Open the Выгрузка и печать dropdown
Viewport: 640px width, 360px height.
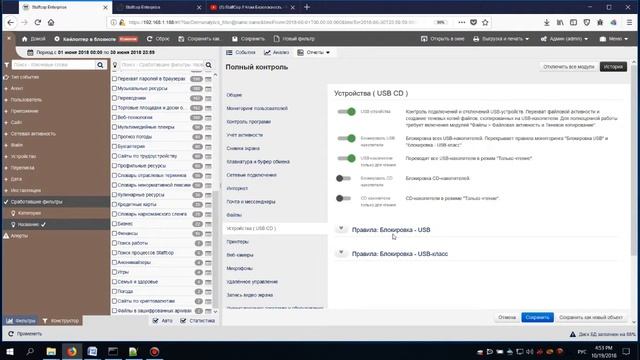pyautogui.click(x=501, y=39)
